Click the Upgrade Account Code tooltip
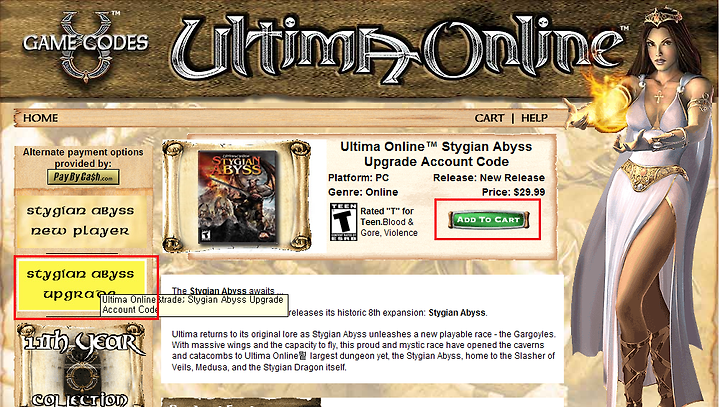720x407 pixels. click(x=194, y=305)
